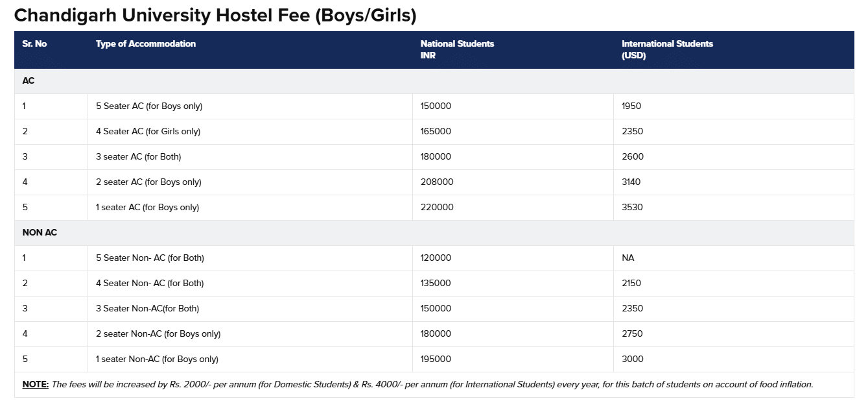This screenshot has height=412, width=868.
Task: Click the 220000 fee value
Action: click(x=437, y=207)
